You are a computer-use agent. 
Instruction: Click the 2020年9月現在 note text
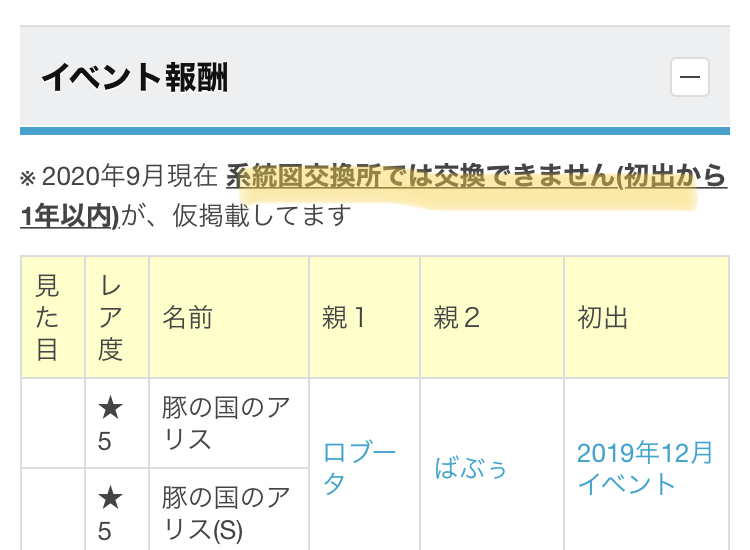coord(130,176)
